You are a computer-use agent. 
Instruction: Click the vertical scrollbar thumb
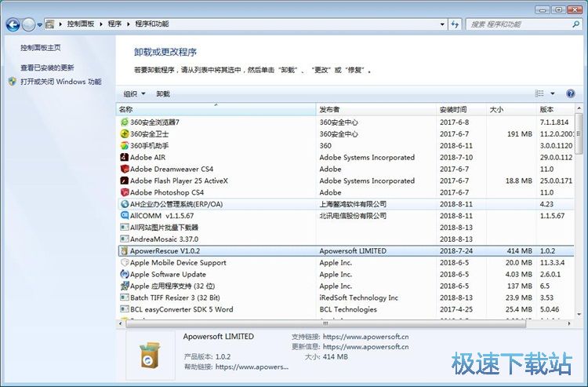tap(579, 133)
